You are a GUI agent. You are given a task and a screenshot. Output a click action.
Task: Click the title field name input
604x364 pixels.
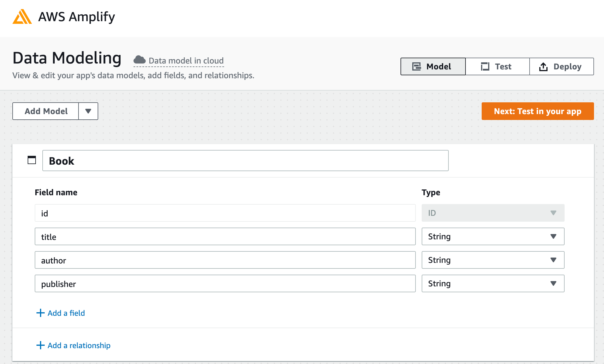pos(225,236)
